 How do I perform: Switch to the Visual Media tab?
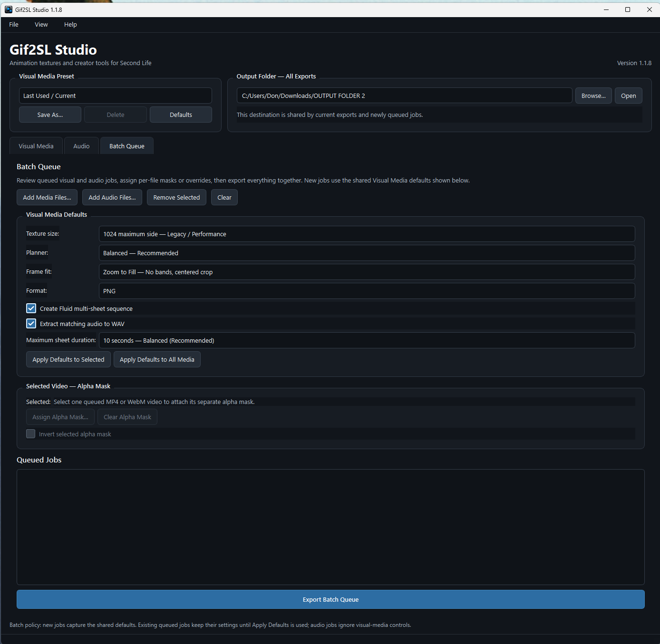(x=36, y=146)
